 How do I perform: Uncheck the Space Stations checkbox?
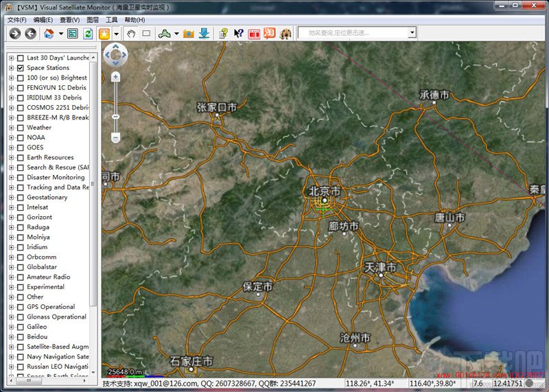(21, 68)
